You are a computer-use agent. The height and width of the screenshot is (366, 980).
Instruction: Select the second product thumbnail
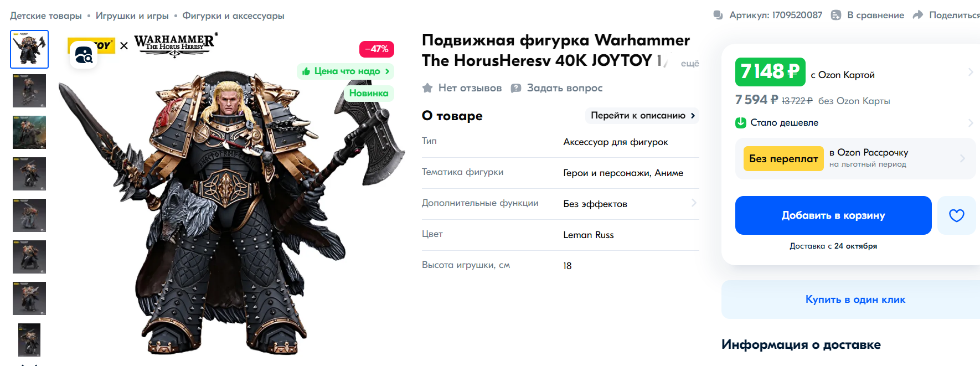(29, 91)
